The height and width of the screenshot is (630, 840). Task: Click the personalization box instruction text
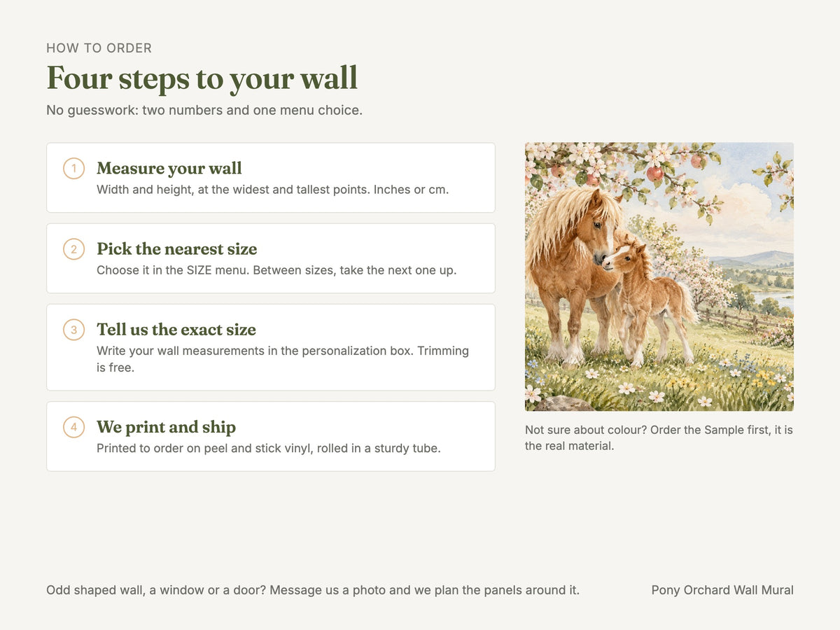coord(283,359)
